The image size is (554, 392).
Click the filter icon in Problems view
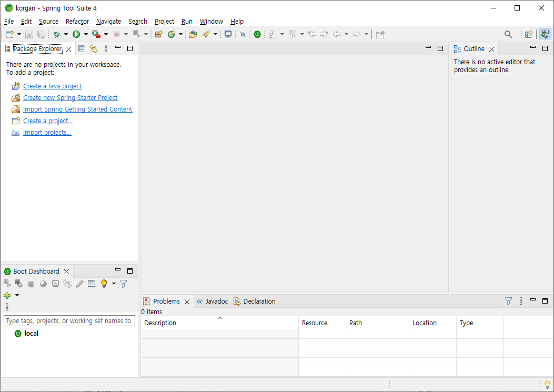pyautogui.click(x=508, y=300)
